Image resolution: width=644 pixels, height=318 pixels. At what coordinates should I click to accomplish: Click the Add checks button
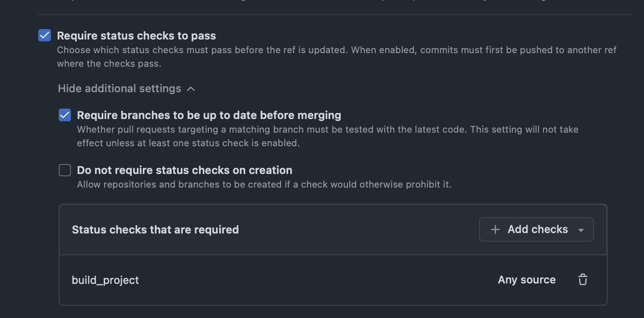pyautogui.click(x=536, y=229)
